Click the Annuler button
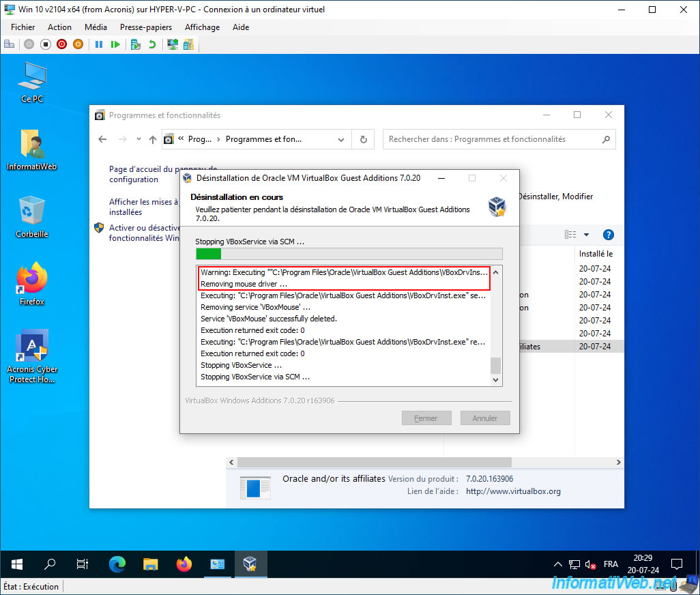This screenshot has width=700, height=595. (485, 418)
